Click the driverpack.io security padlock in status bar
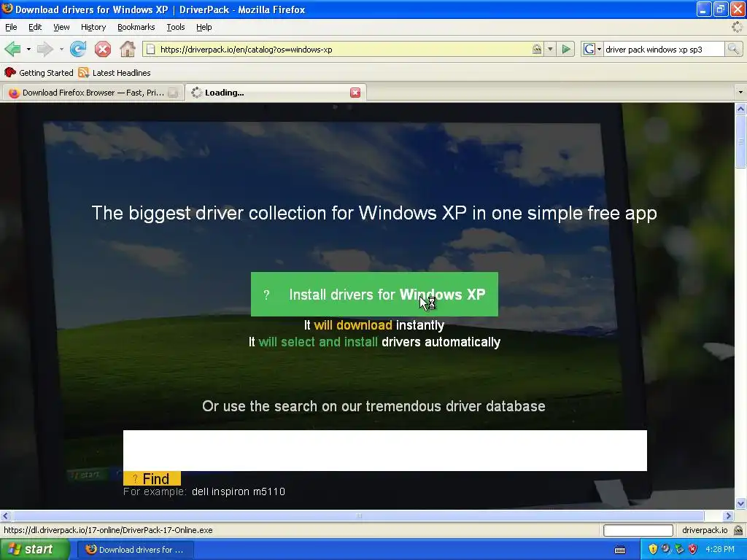This screenshot has height=560, width=747. 738,530
